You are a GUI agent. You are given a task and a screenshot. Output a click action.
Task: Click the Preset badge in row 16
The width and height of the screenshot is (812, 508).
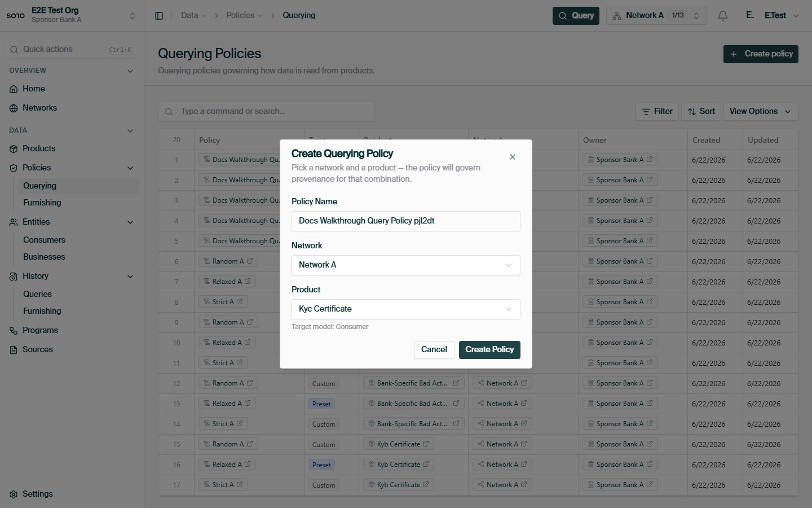click(x=322, y=465)
